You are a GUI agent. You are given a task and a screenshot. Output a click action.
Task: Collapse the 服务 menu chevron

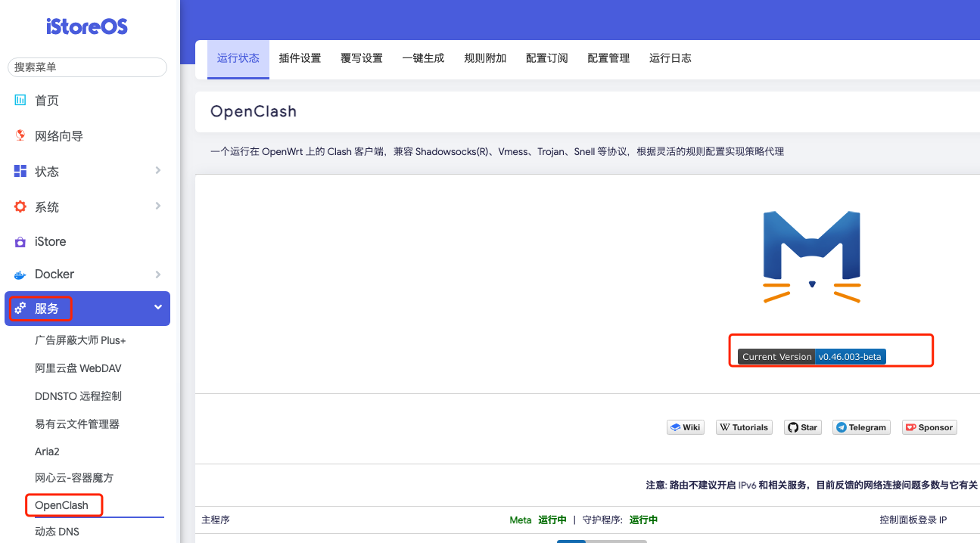coord(157,309)
